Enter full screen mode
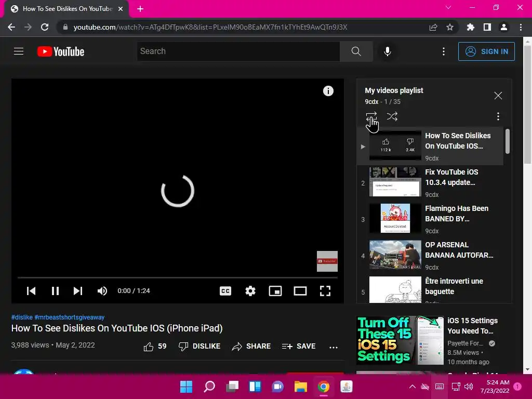The image size is (532, 399). [x=325, y=291]
